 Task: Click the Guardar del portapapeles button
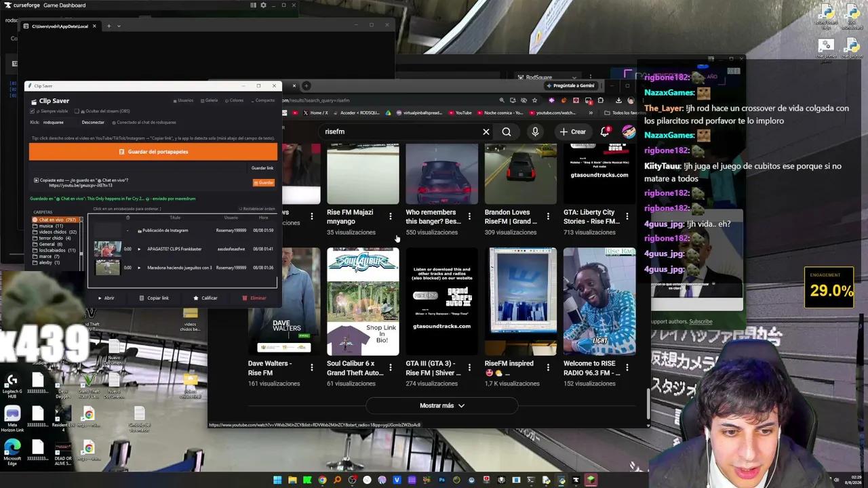(x=153, y=152)
